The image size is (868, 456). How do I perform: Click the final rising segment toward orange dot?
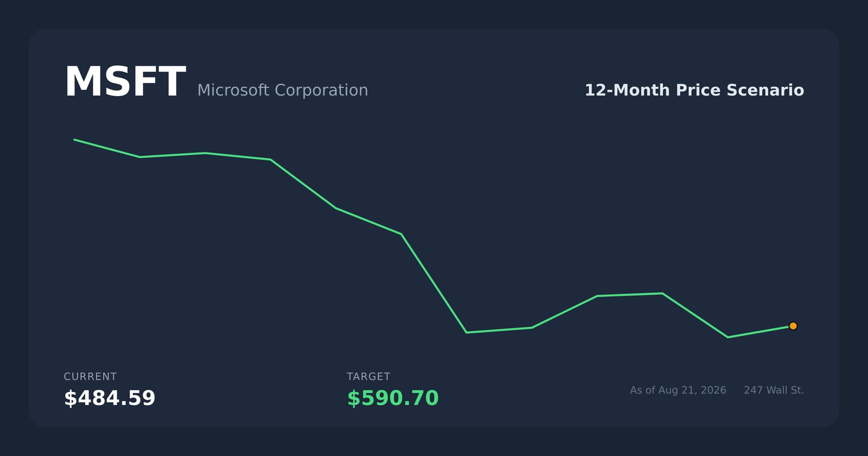click(x=760, y=332)
